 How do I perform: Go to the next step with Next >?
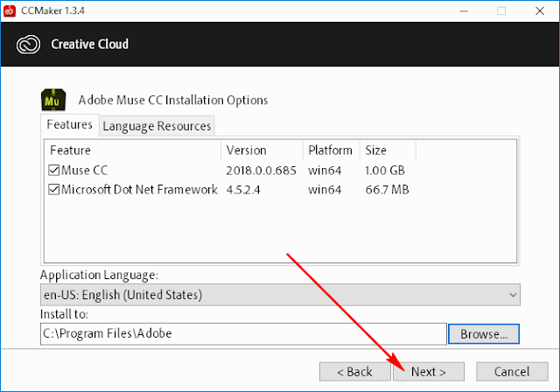point(429,372)
